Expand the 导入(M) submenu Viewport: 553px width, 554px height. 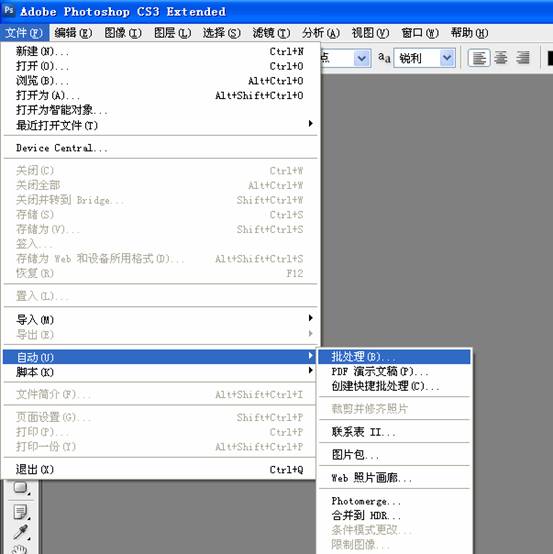[x=160, y=319]
